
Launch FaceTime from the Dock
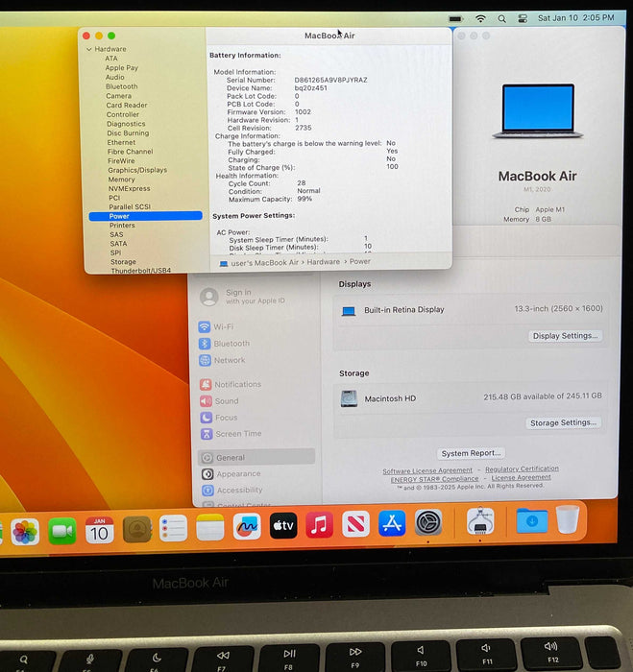point(62,531)
